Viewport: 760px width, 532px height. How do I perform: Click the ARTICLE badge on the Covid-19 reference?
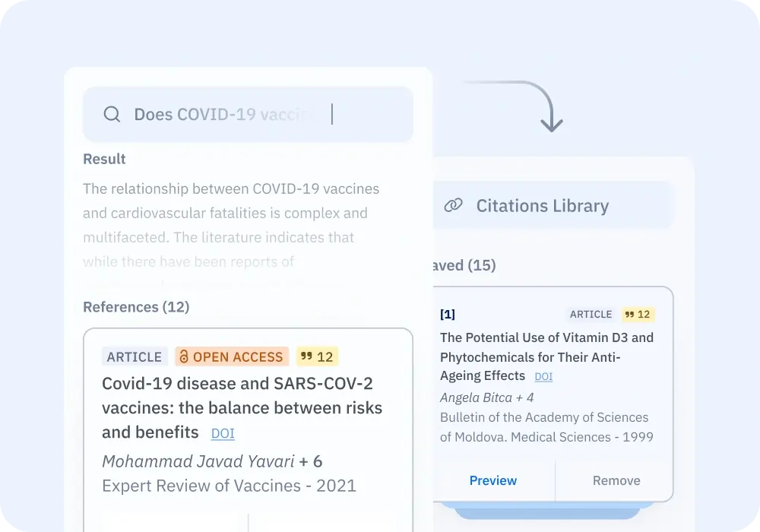[135, 357]
